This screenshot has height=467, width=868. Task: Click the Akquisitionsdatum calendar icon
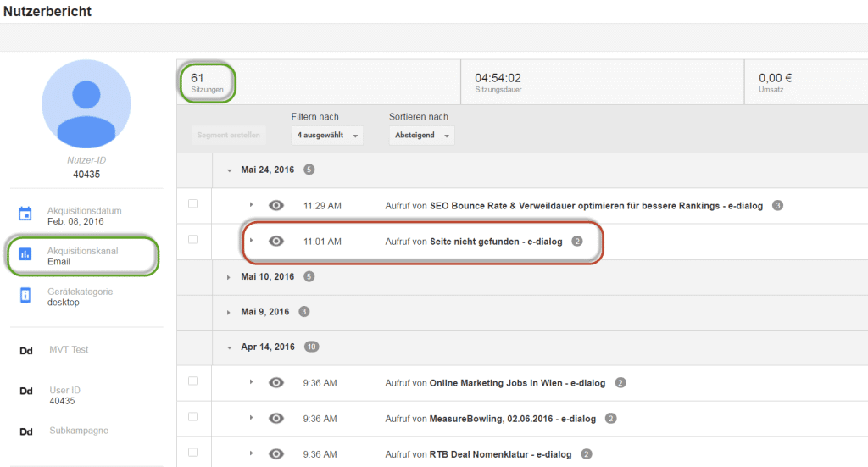[25, 214]
